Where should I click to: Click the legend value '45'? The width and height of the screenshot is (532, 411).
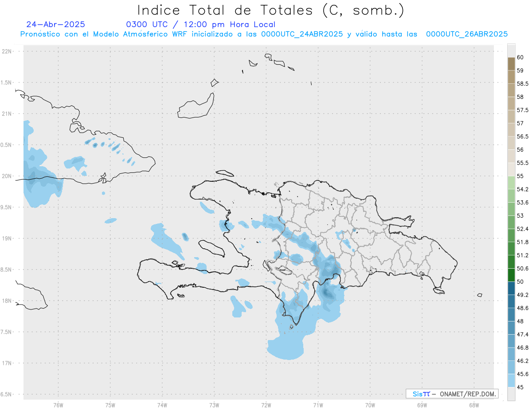click(x=520, y=387)
